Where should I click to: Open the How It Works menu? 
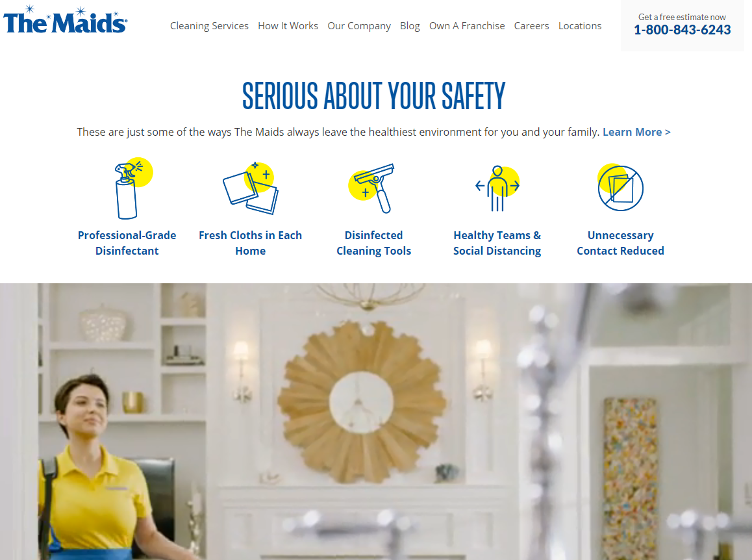(x=288, y=26)
